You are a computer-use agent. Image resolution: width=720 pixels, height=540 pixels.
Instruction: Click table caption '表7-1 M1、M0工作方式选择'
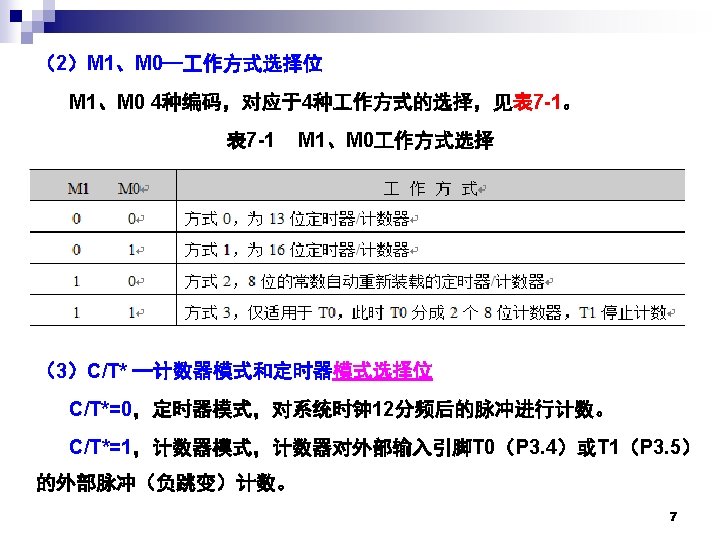tap(360, 140)
